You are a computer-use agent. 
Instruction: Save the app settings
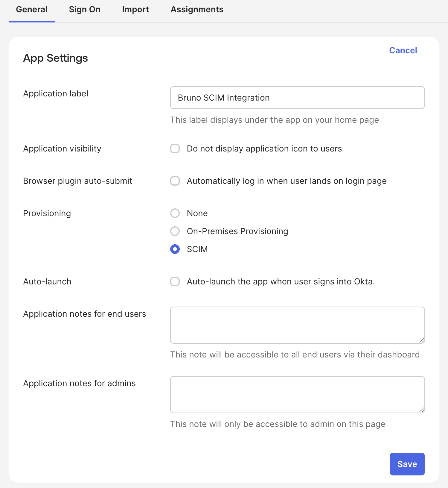(x=407, y=464)
